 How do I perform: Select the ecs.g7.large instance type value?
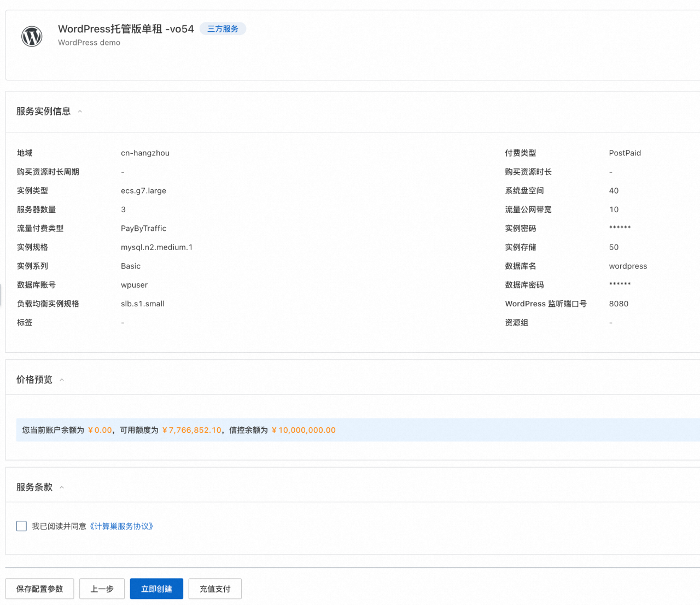click(143, 191)
